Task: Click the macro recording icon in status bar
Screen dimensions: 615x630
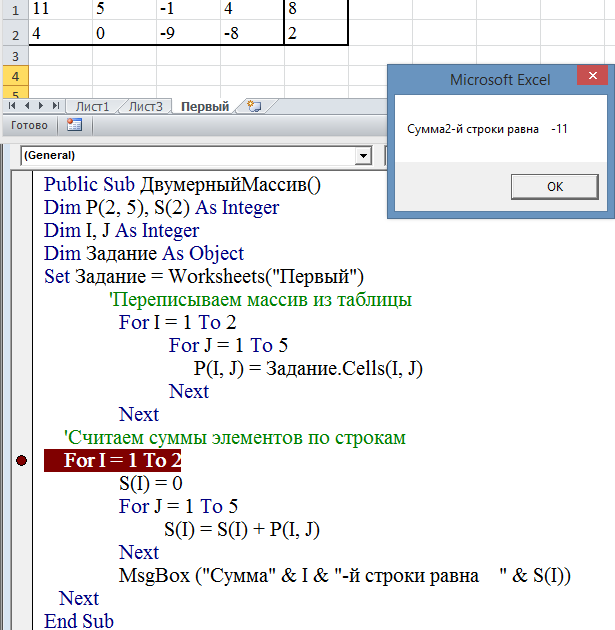Action: (74, 125)
